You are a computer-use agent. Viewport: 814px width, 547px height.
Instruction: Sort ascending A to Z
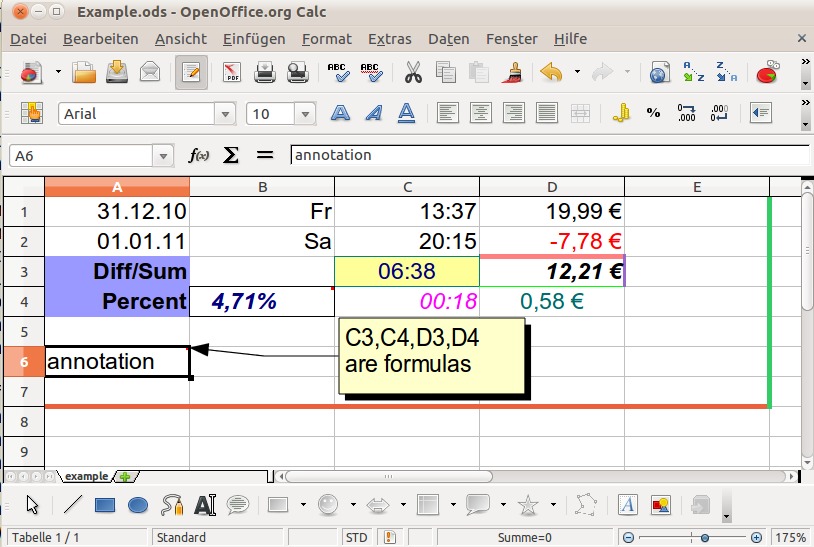click(694, 73)
